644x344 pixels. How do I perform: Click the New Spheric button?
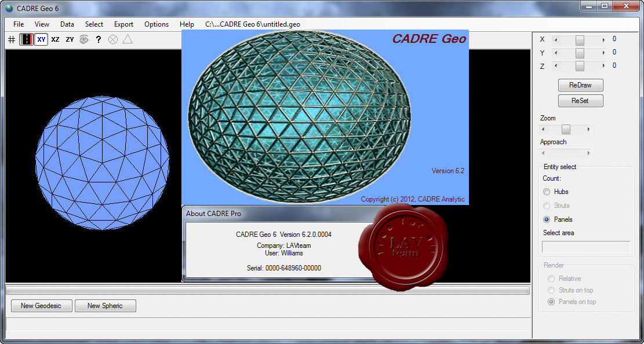coord(105,306)
